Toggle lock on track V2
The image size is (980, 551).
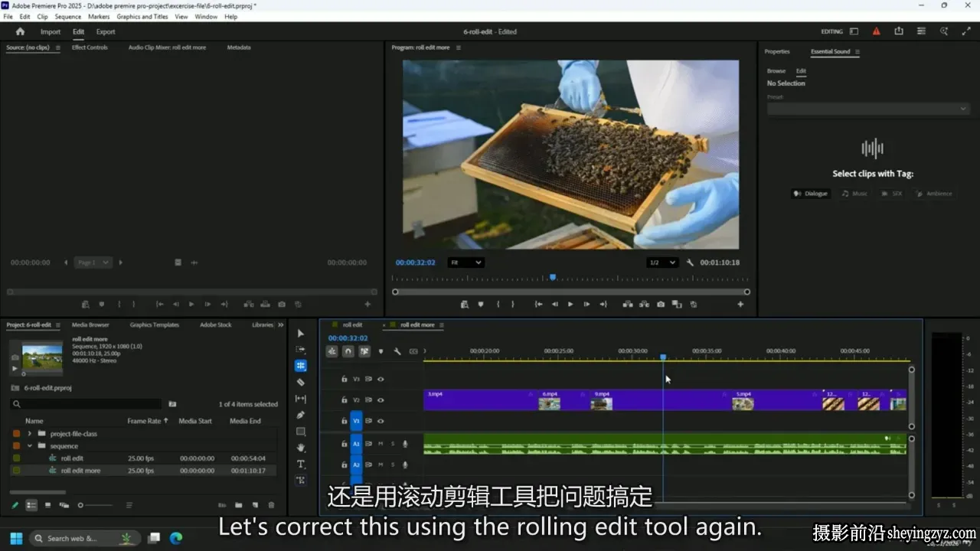(345, 399)
